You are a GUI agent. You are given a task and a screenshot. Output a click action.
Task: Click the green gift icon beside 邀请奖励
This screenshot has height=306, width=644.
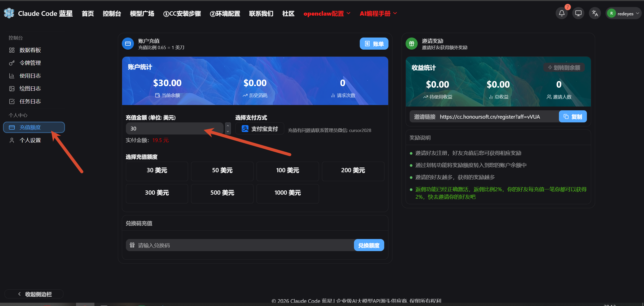click(412, 44)
